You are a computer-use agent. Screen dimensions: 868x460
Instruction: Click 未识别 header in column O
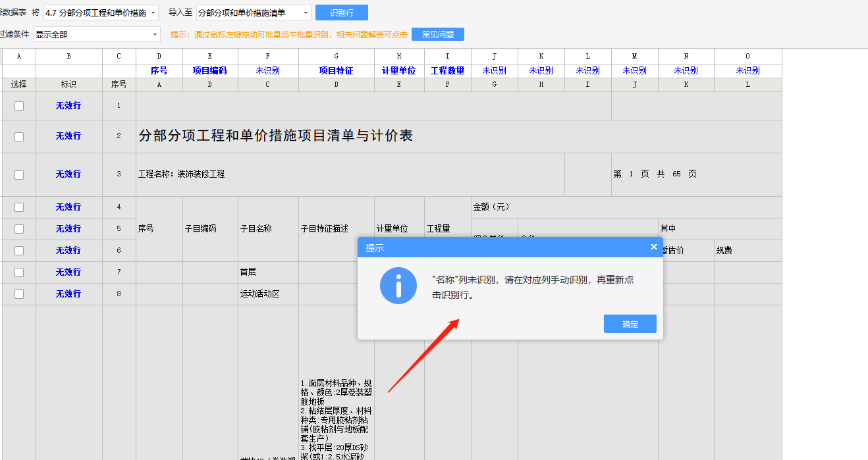coord(748,70)
